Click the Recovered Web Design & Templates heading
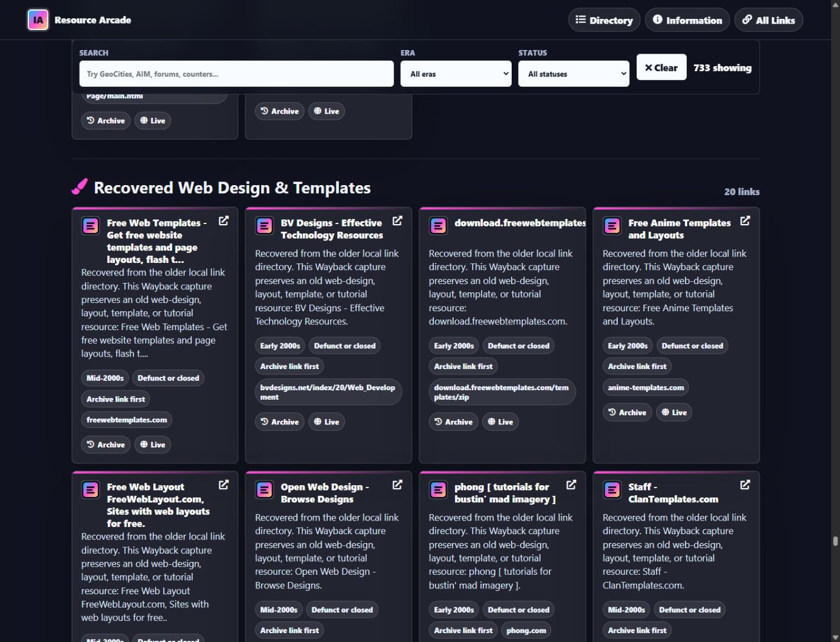Image resolution: width=840 pixels, height=642 pixels. 232,187
